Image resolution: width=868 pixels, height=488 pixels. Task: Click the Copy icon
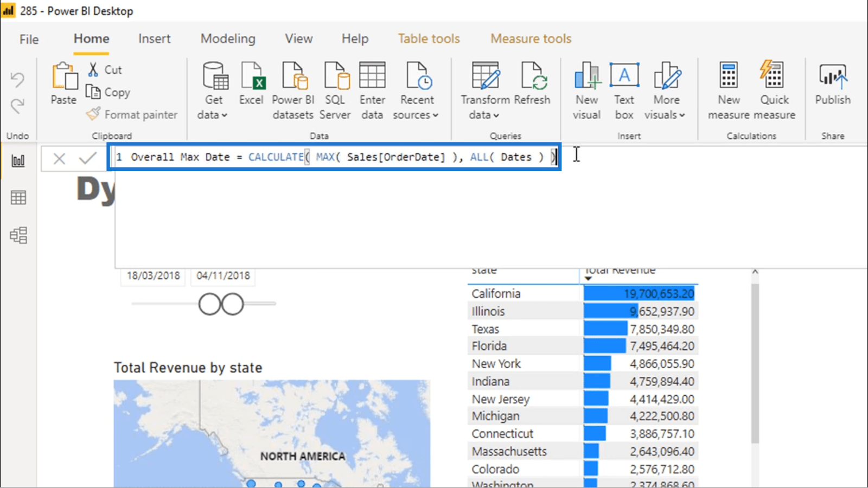pyautogui.click(x=93, y=92)
